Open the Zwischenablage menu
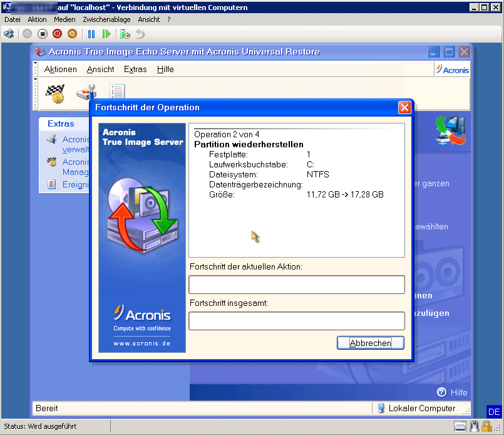The width and height of the screenshot is (504, 435). coord(106,19)
